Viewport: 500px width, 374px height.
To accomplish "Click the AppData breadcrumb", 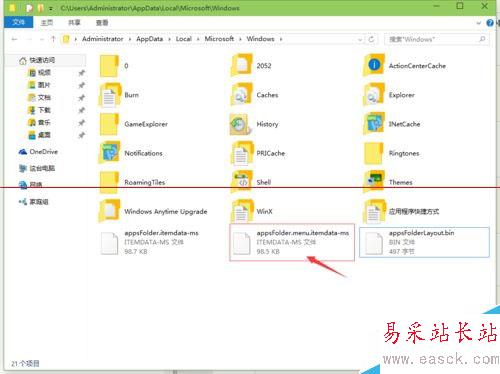I will coord(150,39).
